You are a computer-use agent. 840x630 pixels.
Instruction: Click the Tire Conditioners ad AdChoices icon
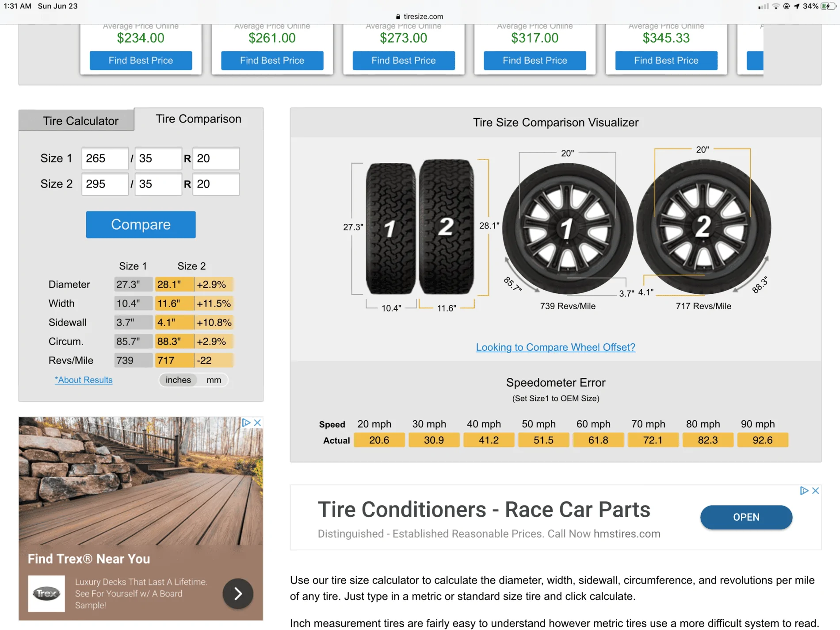coord(804,491)
